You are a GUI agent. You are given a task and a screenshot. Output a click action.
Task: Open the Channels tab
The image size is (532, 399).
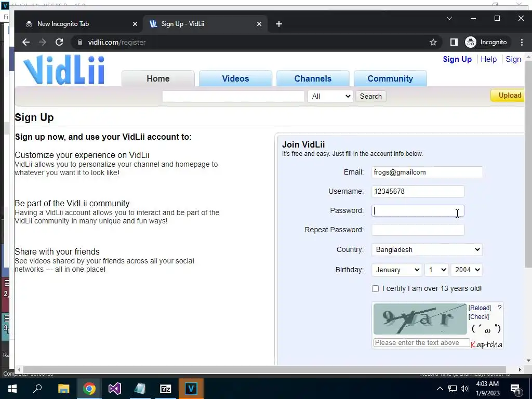[x=313, y=78]
